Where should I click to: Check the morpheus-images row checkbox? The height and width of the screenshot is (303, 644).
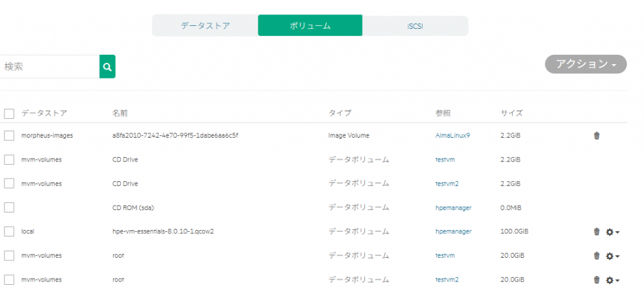(x=9, y=135)
